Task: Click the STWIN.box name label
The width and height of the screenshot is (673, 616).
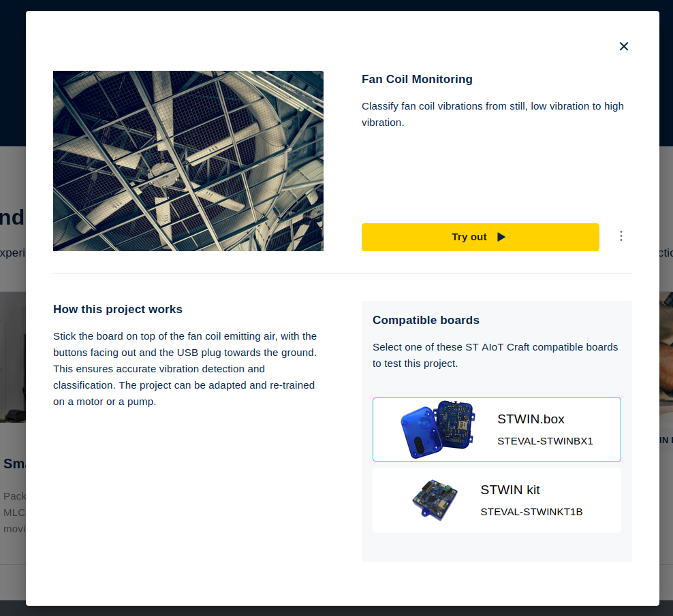Action: click(x=531, y=419)
